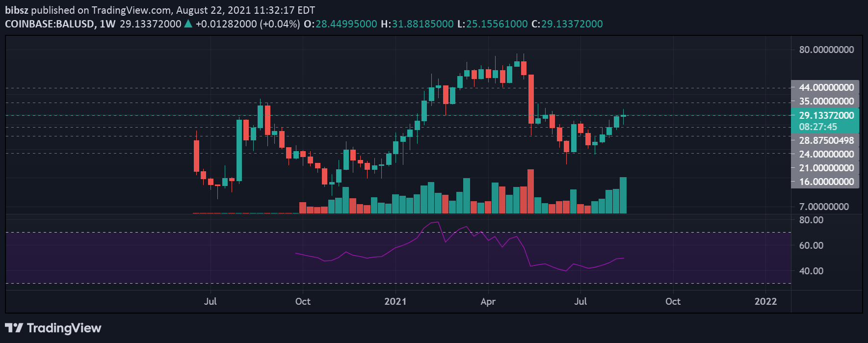The height and width of the screenshot is (343, 868).
Task: Click the 2022 date axis label
Action: pos(765,301)
